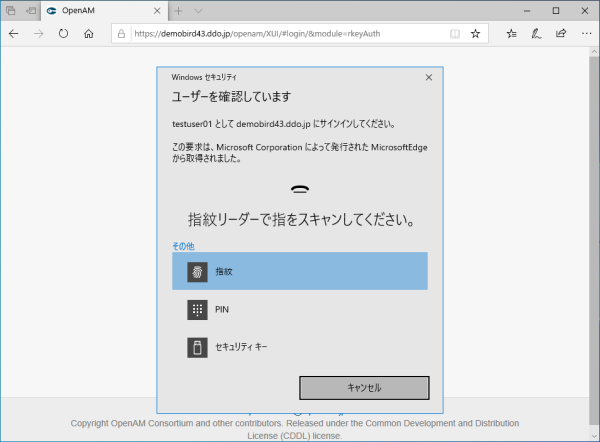Choose the PIN sign-in option
This screenshot has width=600, height=442.
coord(300,309)
